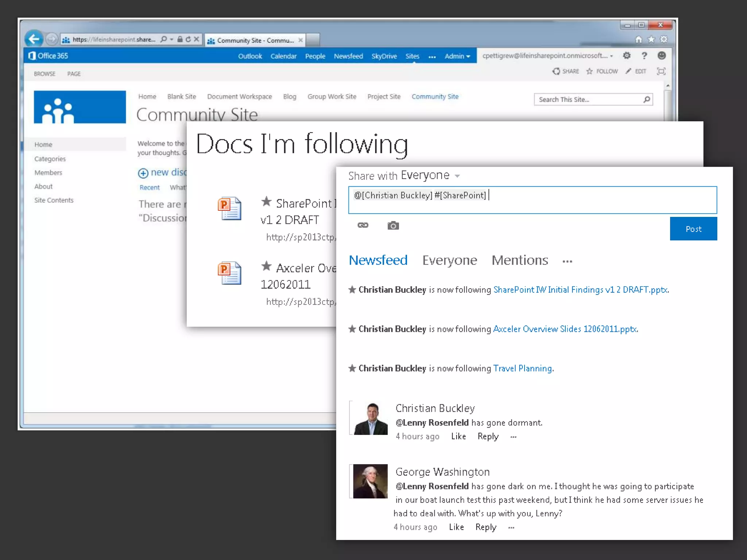747x560 pixels.
Task: Click the attach link icon below post box
Action: click(x=363, y=225)
